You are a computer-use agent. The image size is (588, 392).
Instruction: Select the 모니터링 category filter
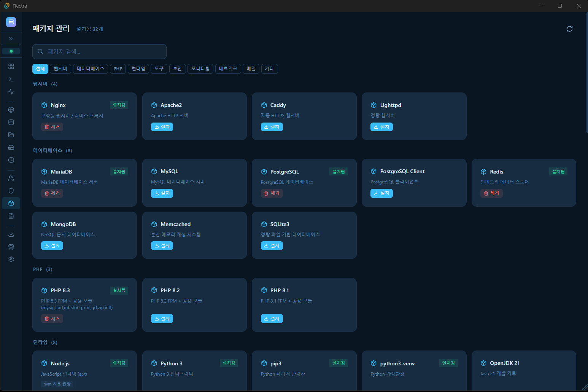pyautogui.click(x=200, y=69)
